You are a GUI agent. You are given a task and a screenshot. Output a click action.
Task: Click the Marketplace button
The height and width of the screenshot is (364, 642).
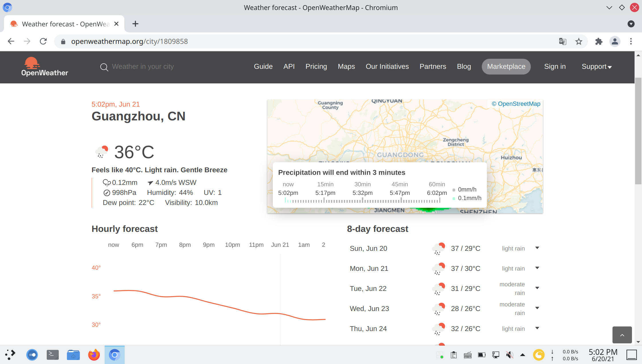click(x=506, y=67)
